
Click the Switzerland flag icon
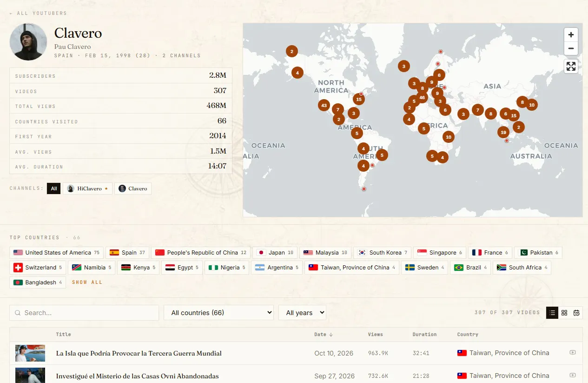18,268
